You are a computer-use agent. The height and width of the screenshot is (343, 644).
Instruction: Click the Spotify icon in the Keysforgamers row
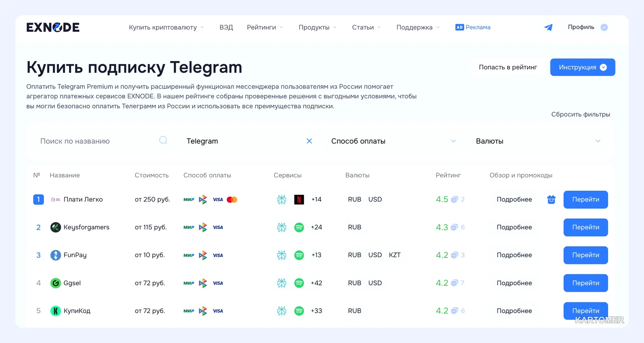pos(299,227)
